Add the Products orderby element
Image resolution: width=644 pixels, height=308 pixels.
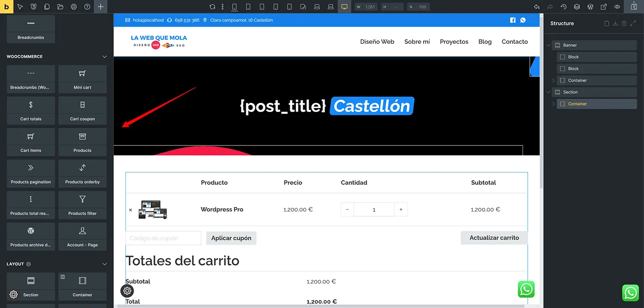pyautogui.click(x=82, y=174)
